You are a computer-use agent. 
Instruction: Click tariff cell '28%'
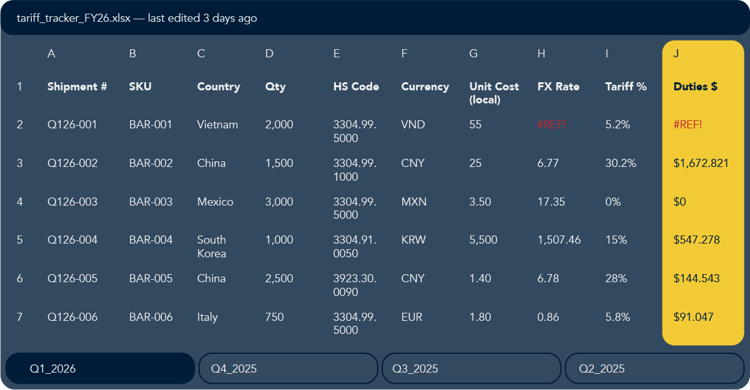point(616,278)
